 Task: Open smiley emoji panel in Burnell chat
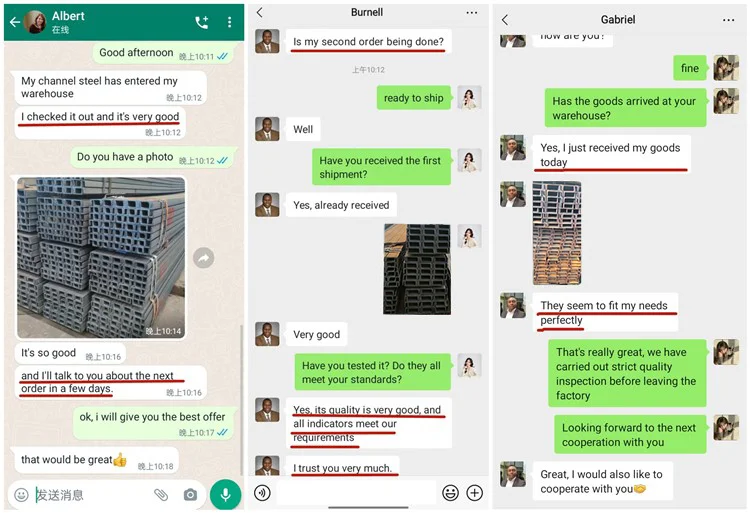[450, 492]
